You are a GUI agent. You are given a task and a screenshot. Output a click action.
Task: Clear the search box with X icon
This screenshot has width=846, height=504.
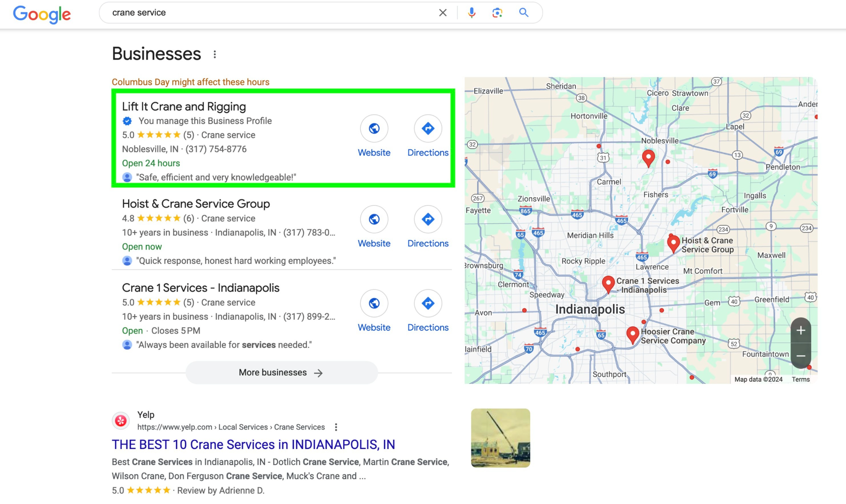pyautogui.click(x=443, y=13)
